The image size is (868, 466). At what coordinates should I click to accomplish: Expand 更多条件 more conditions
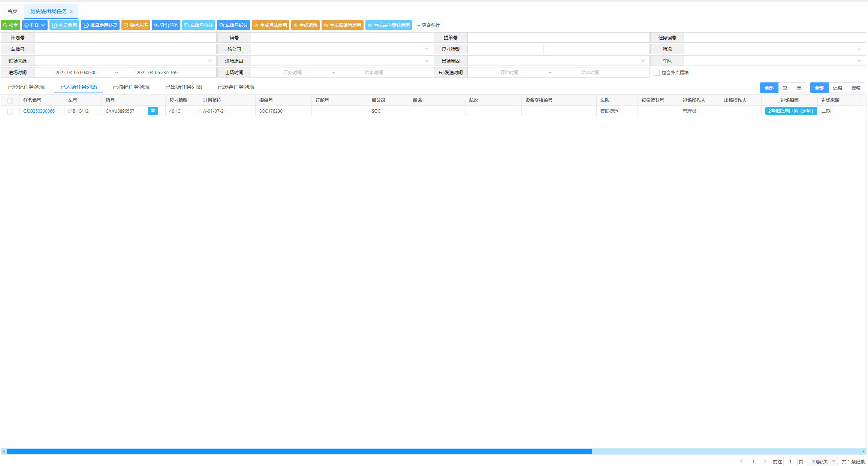pos(428,25)
